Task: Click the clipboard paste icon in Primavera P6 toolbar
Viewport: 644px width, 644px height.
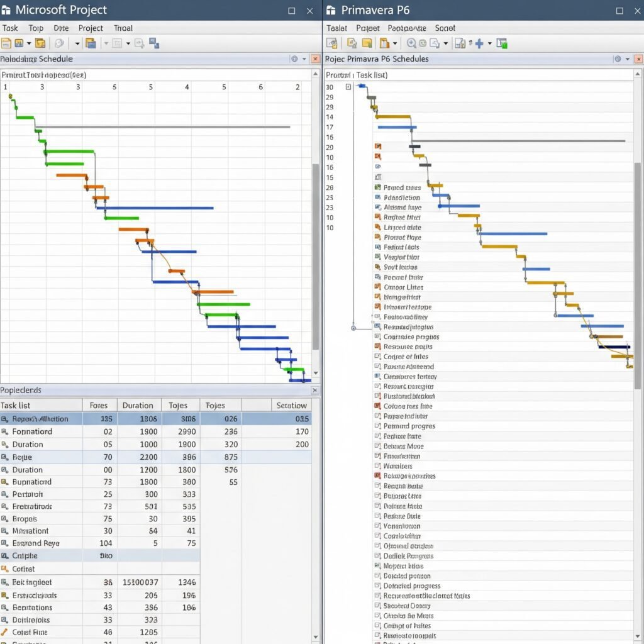Action: click(384, 43)
